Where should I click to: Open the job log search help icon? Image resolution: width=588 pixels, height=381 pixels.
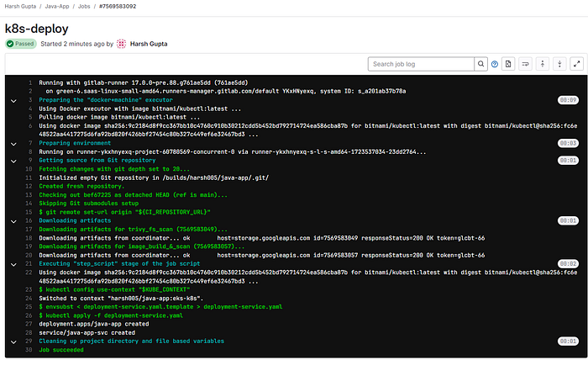pos(495,64)
